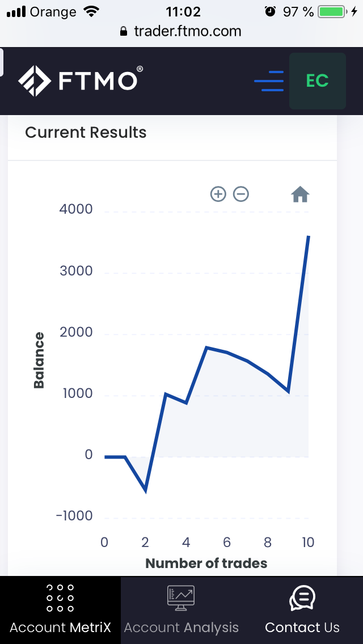
Task: Click the Current Results heading
Action: point(86,133)
